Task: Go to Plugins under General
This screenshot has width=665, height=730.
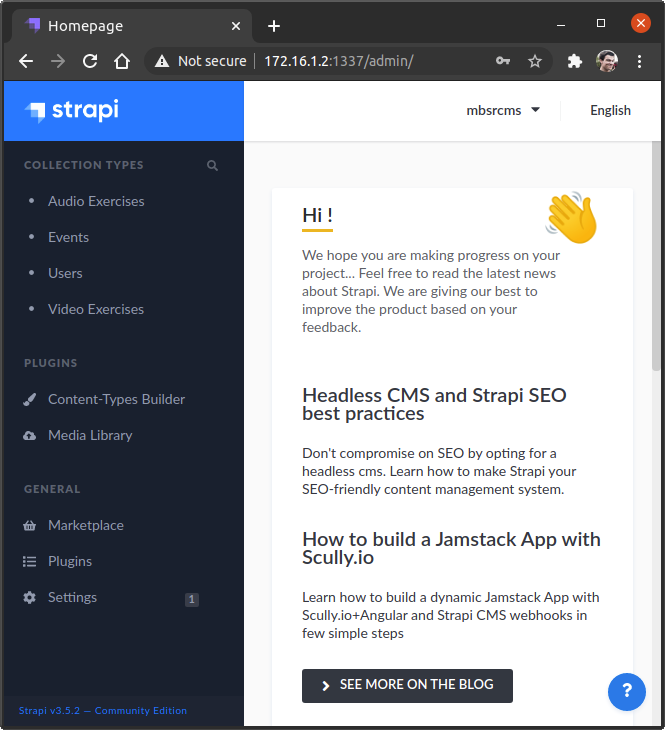Action: (x=70, y=561)
